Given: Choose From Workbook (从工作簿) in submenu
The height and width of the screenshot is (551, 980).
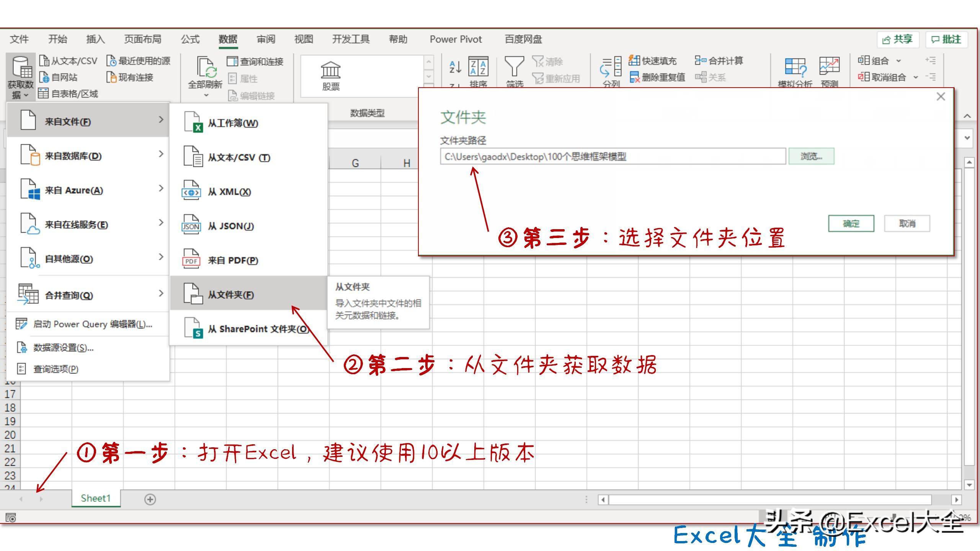Looking at the screenshot, I should (249, 123).
